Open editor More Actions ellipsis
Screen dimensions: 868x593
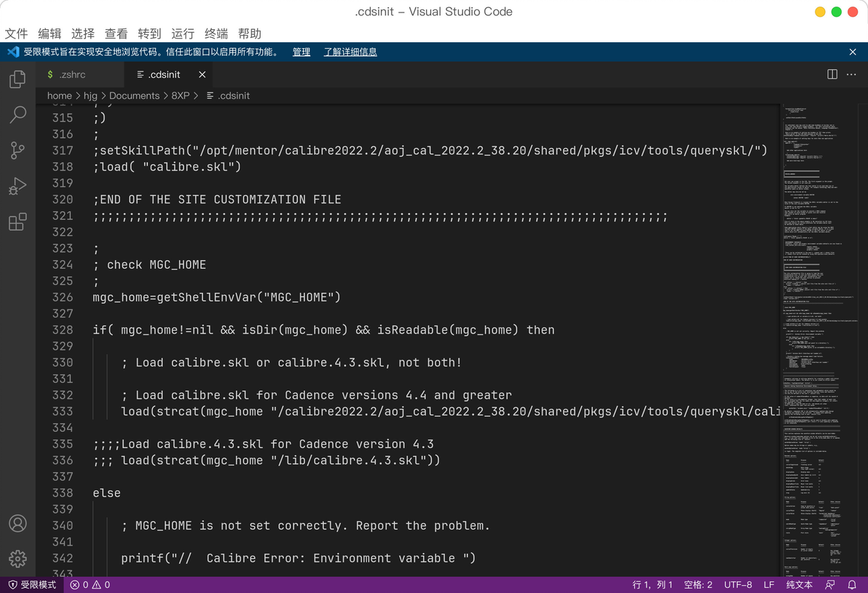pos(851,74)
